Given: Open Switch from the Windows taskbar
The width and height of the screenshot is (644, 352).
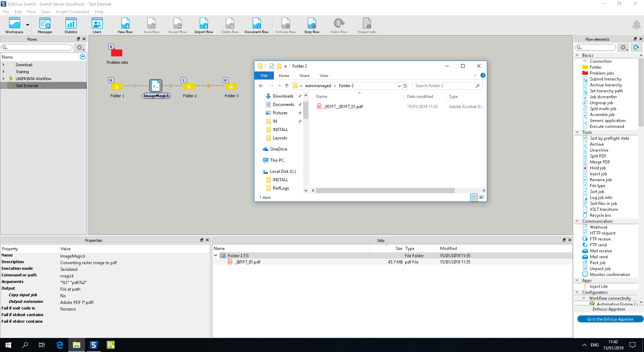Looking at the screenshot, I should coord(93,345).
